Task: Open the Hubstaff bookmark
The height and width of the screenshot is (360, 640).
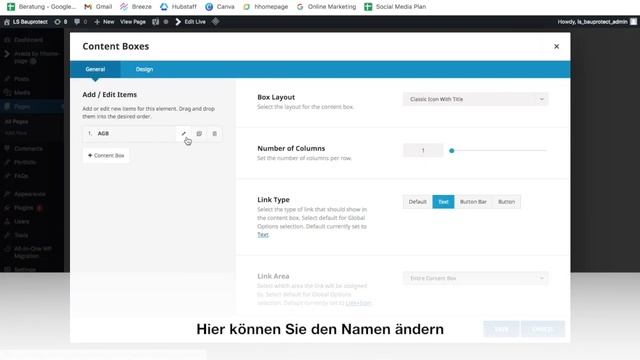Action: (x=178, y=7)
